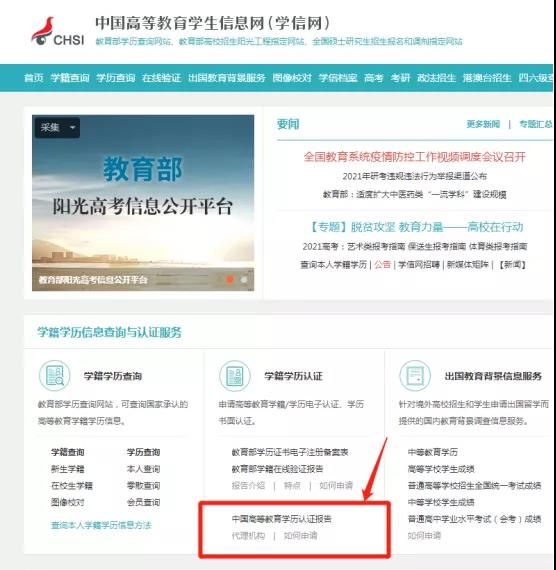Open 在线验证 in the navigation bar
The width and height of the screenshot is (556, 570).
[x=161, y=78]
